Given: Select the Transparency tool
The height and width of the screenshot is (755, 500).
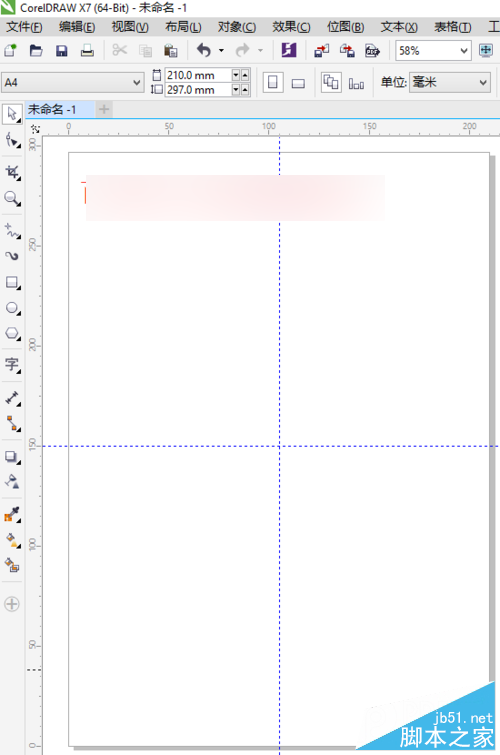Looking at the screenshot, I should tap(12, 482).
